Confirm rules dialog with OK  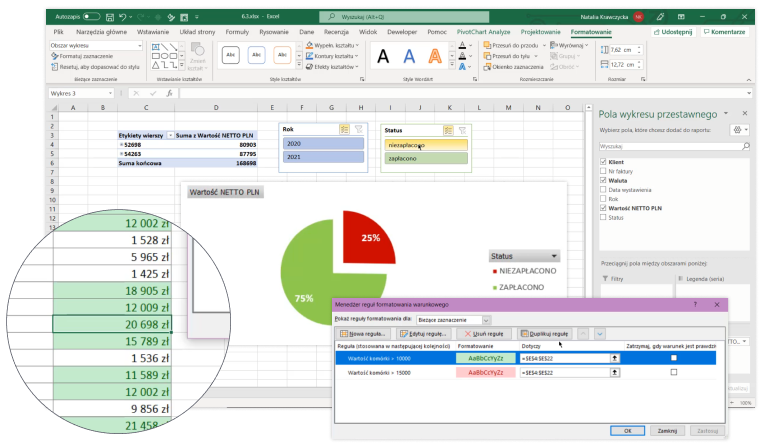tap(626, 430)
